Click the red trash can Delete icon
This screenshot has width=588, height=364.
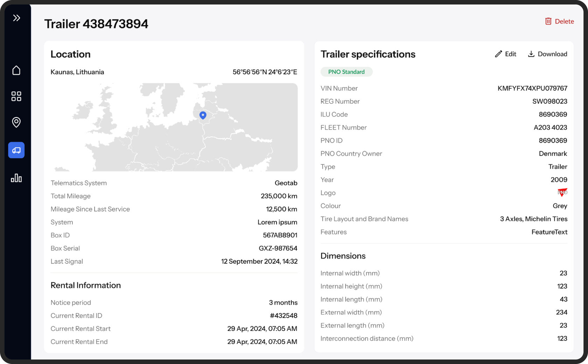pos(548,21)
